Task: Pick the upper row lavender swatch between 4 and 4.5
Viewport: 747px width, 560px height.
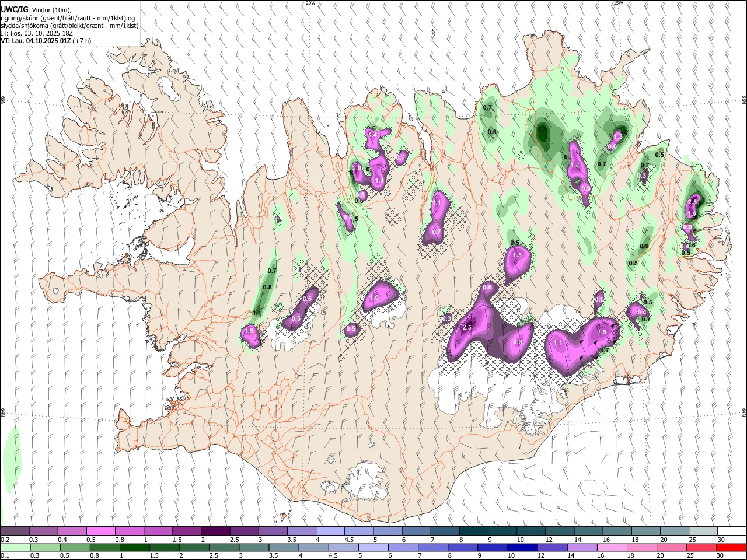Action: click(x=330, y=531)
